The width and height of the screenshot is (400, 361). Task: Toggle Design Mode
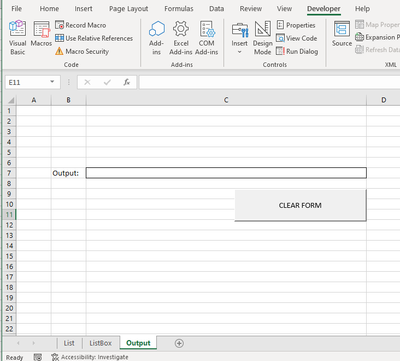pyautogui.click(x=262, y=38)
